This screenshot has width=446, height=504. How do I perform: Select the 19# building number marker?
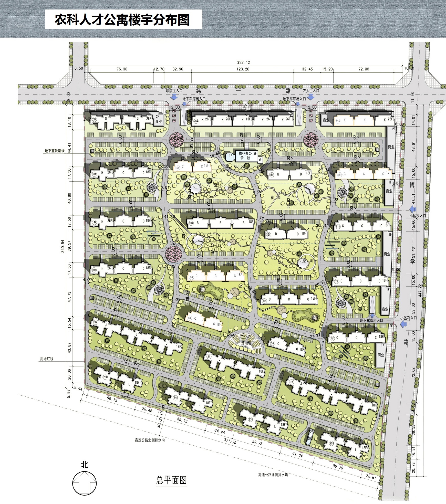[x=338, y=121]
